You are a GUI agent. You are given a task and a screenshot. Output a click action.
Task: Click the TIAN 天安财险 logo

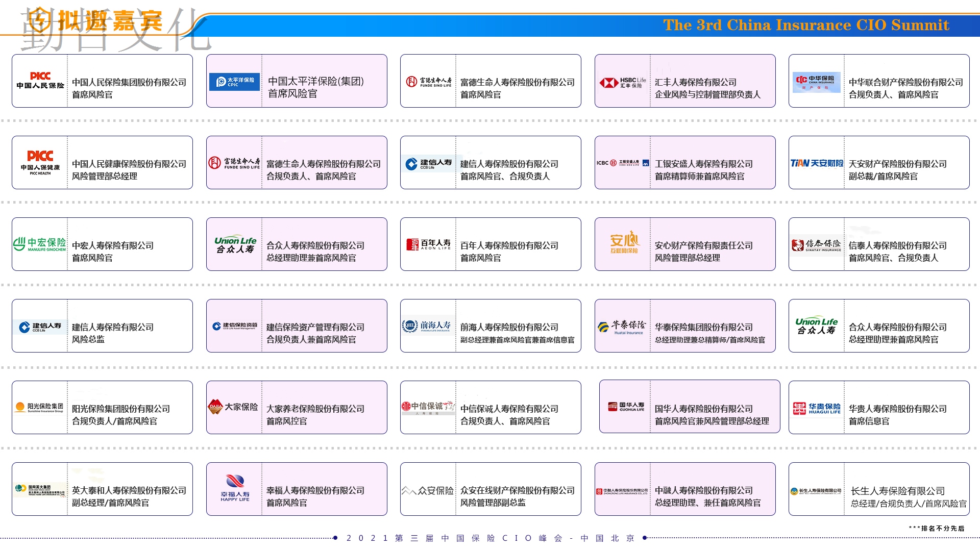click(x=817, y=163)
